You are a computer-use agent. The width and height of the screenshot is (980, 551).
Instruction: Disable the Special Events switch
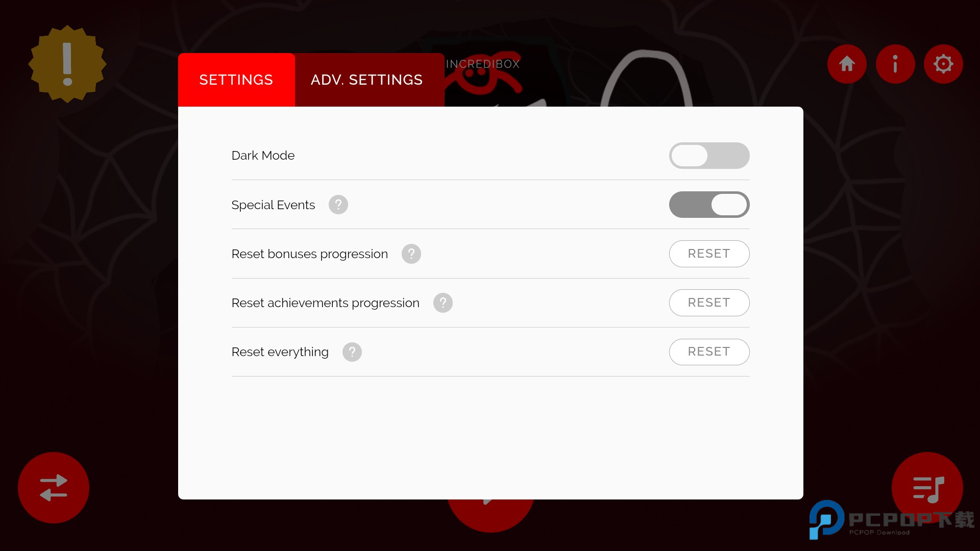coord(709,205)
